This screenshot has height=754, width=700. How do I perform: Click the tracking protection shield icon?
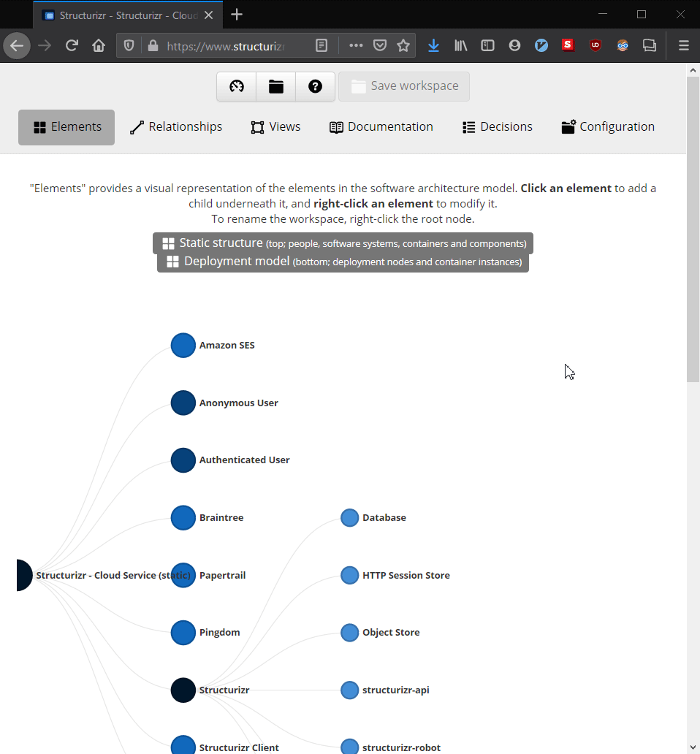(x=129, y=45)
